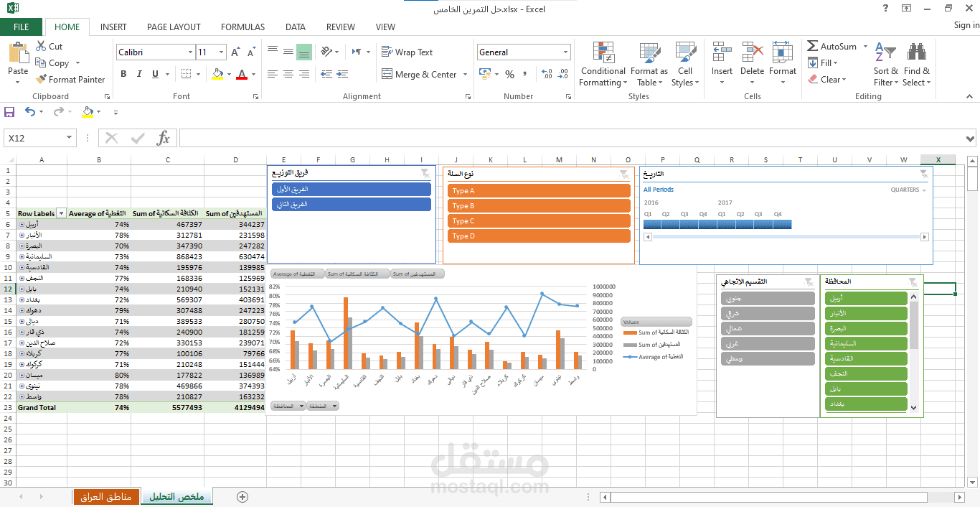Switch to the INSERT ribbon tab
Image resolution: width=980 pixels, height=507 pixels.
coord(113,27)
